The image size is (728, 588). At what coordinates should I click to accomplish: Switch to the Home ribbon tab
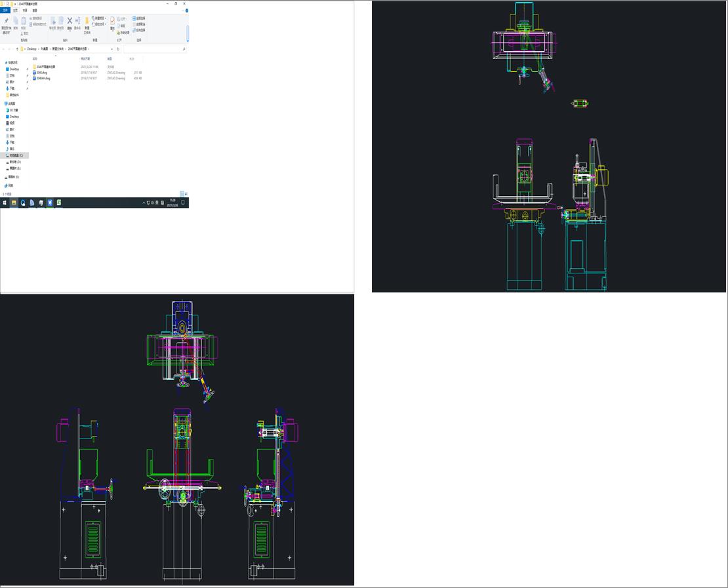pos(15,10)
